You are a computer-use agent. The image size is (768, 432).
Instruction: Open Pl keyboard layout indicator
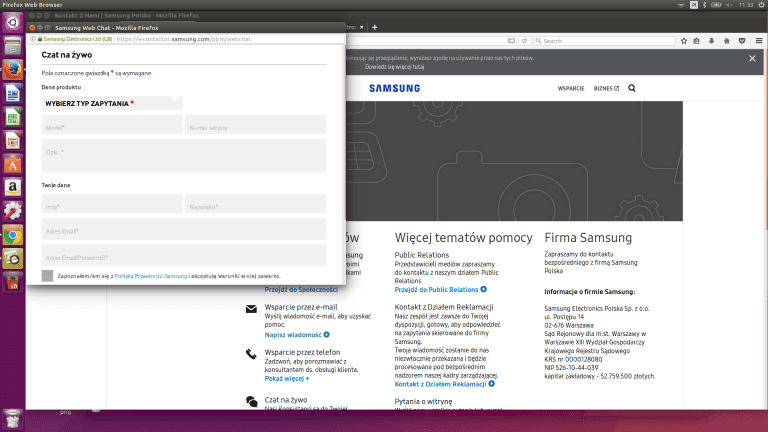[694, 5]
